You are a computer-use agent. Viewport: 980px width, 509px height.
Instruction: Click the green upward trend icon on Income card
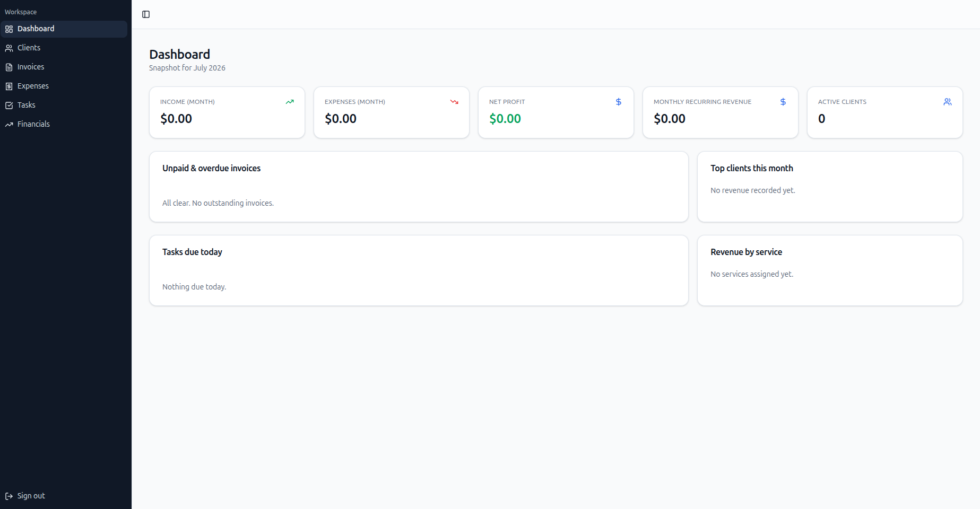(x=290, y=102)
